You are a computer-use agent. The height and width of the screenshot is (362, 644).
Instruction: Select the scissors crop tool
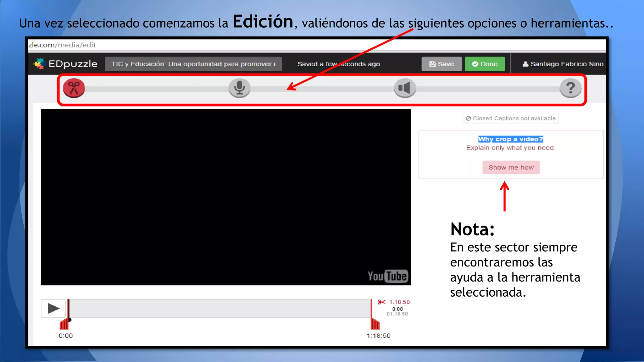(74, 88)
